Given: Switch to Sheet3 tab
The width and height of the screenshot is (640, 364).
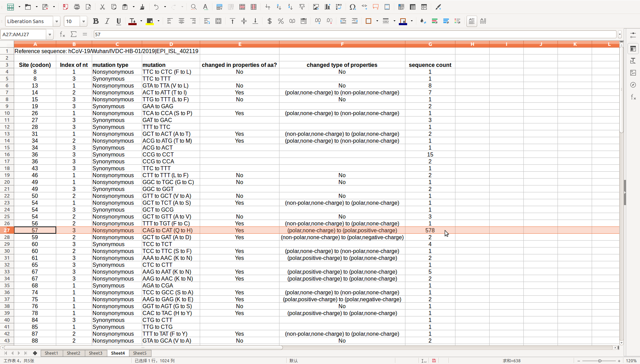Looking at the screenshot, I should click(x=96, y=353).
